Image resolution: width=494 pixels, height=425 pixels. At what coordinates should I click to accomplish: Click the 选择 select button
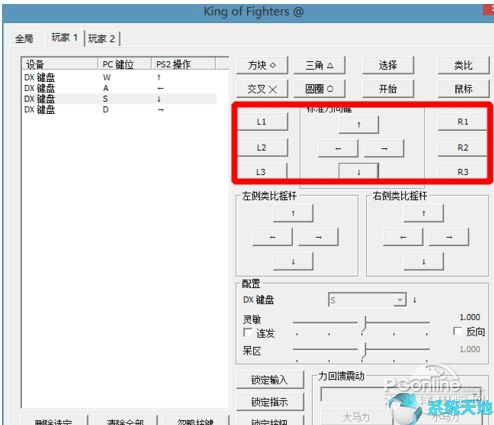click(388, 65)
